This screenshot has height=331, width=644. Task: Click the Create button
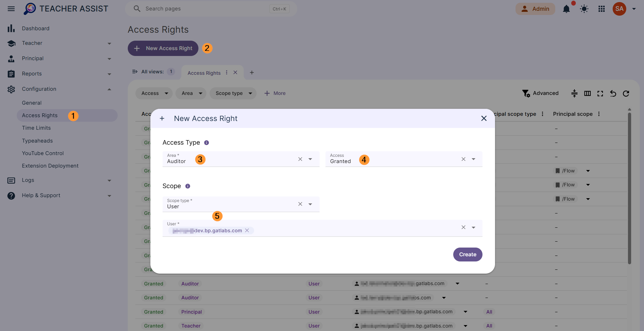point(468,255)
